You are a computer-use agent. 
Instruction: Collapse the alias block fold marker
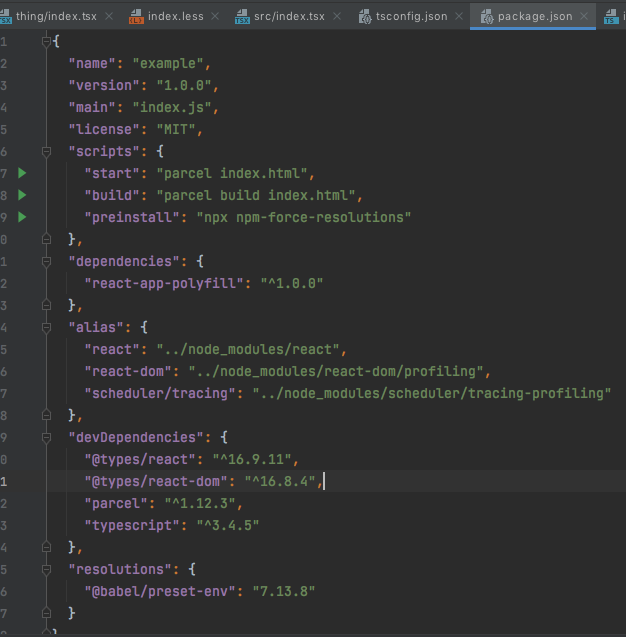(x=46, y=327)
